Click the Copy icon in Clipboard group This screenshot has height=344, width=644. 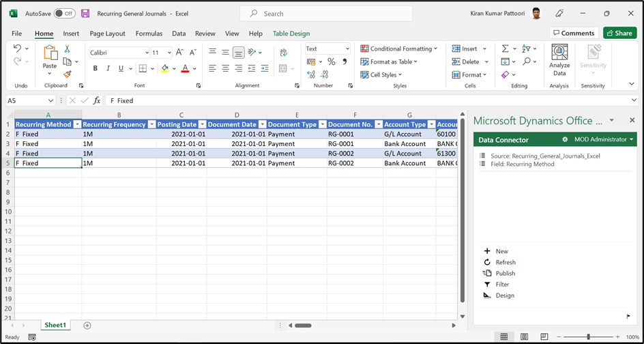click(x=68, y=61)
